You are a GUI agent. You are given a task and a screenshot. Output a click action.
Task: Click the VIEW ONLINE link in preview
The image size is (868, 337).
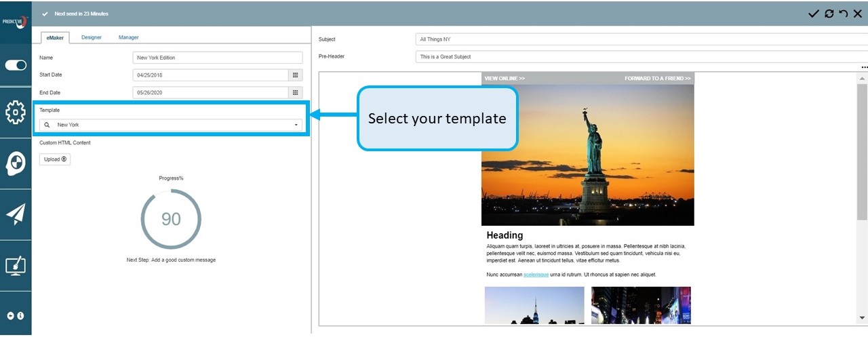click(505, 79)
